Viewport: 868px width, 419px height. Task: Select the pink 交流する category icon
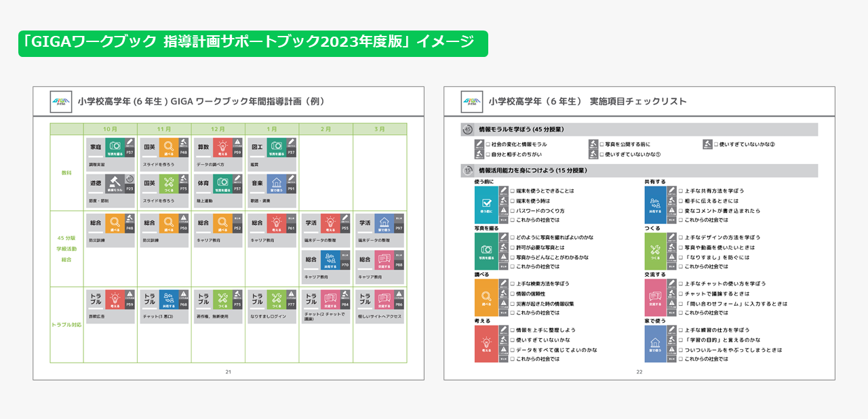pyautogui.click(x=656, y=298)
